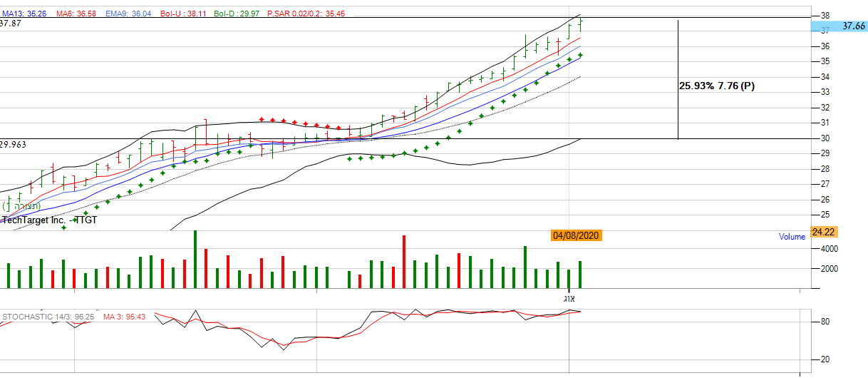This screenshot has height=378, width=868.
Task: Click the 37.87 resistance level label
Action: 9,24
